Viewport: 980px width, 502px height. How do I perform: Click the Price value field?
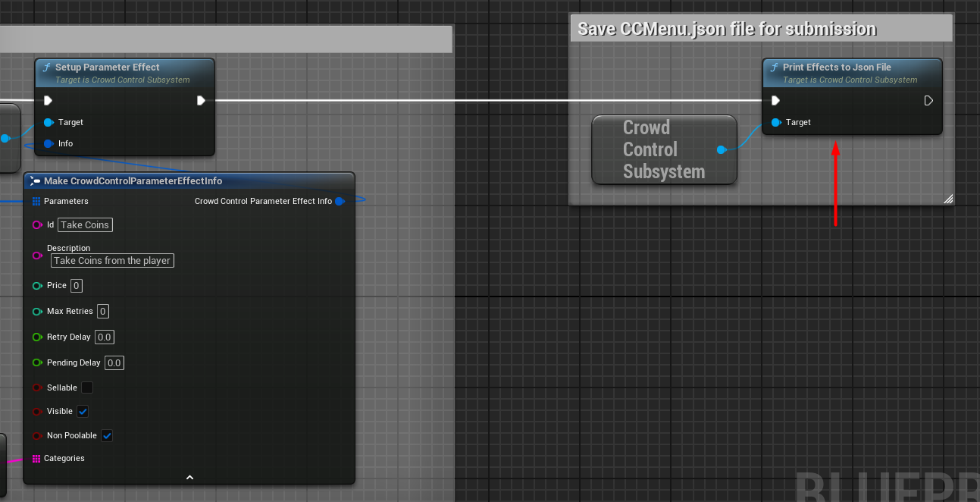[76, 285]
